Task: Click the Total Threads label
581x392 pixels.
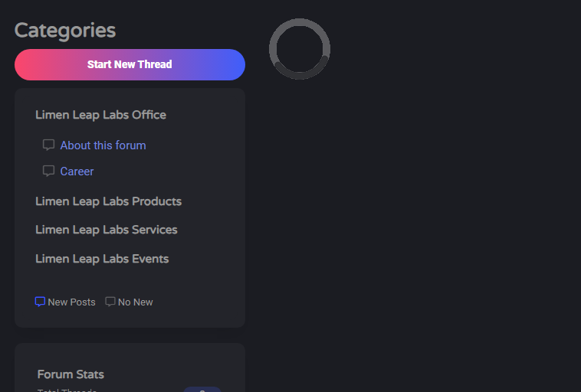Action: (x=67, y=390)
